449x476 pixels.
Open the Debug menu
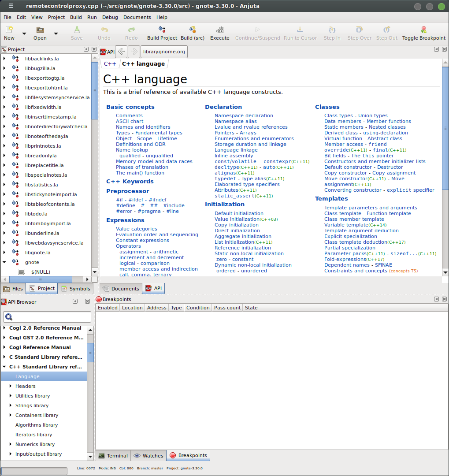click(x=110, y=17)
